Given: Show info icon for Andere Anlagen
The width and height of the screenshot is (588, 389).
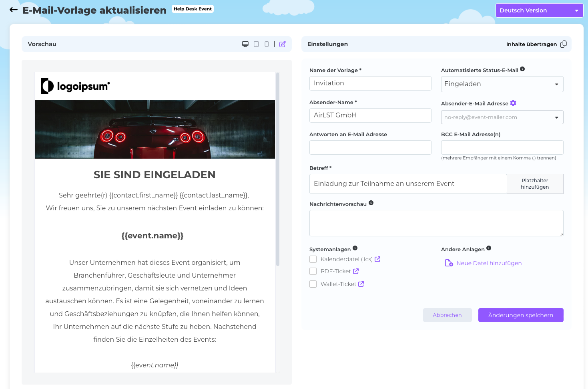Looking at the screenshot, I should (x=489, y=248).
